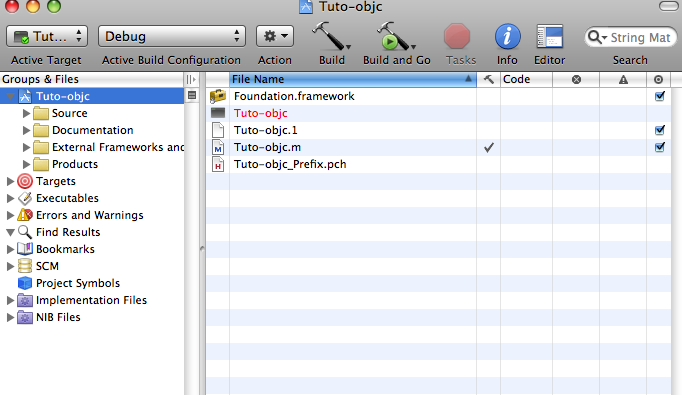Viewport: 682px width, 395px height.
Task: Click the Build and Go icon
Action: (393, 36)
